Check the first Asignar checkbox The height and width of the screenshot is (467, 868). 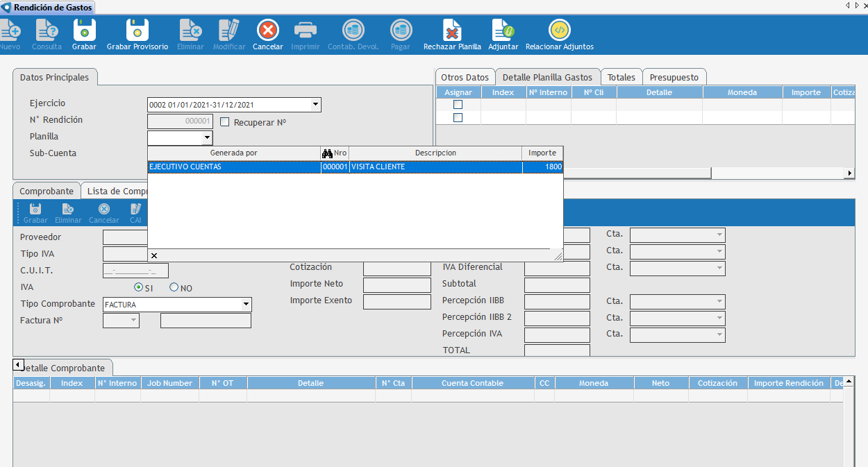pos(458,105)
